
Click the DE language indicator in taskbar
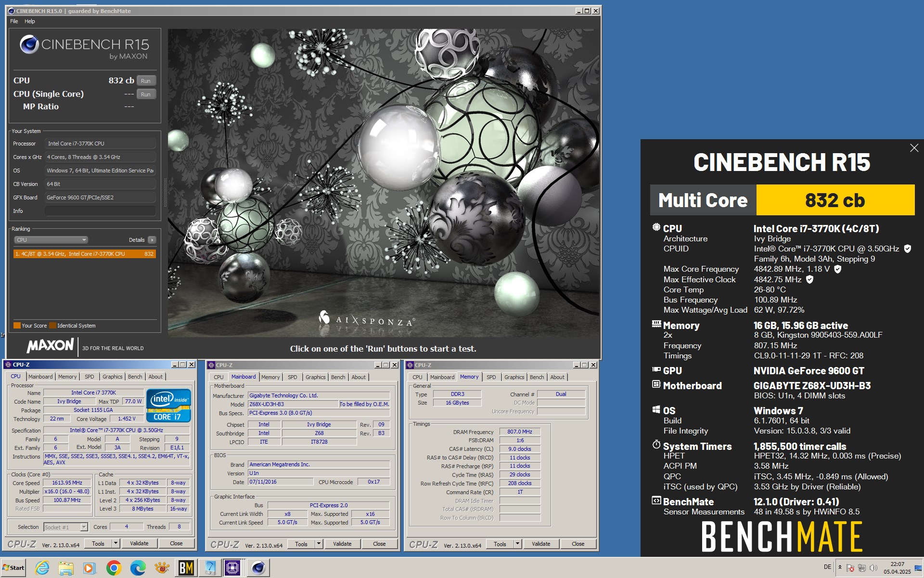tap(827, 567)
